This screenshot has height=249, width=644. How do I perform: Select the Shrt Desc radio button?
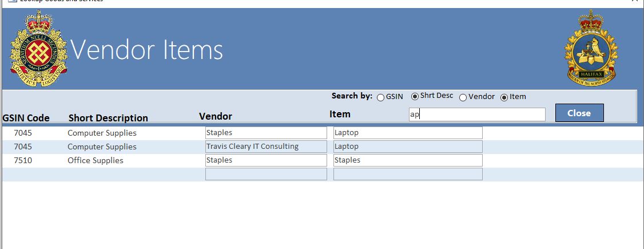pos(415,96)
